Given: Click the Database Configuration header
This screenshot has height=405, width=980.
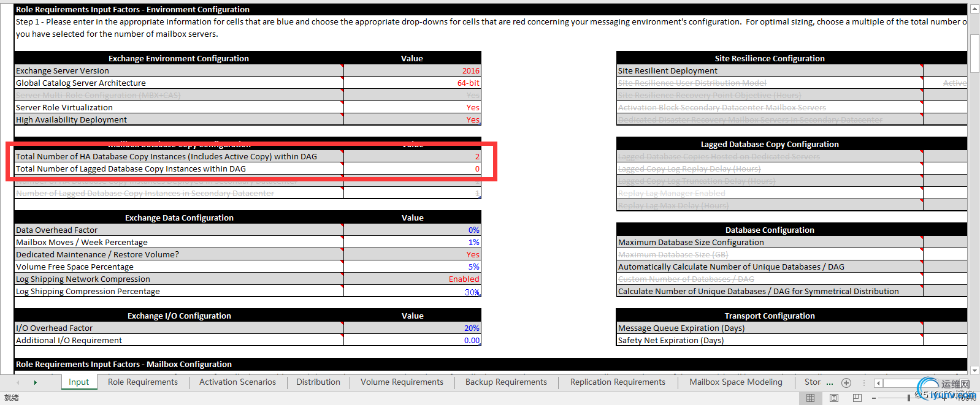Looking at the screenshot, I should point(770,230).
